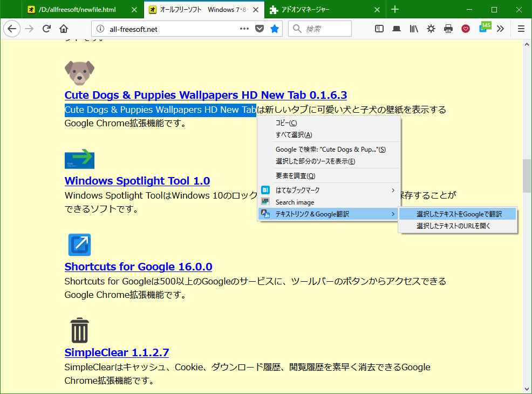
Task: Close the newfile.html tab
Action: point(134,10)
